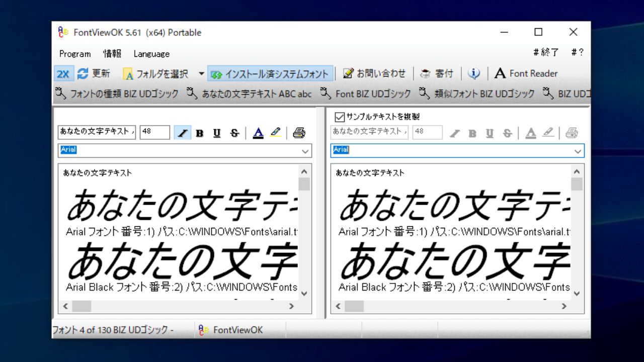Click FontViewOK status bar link
The image size is (644, 362).
[x=231, y=330]
